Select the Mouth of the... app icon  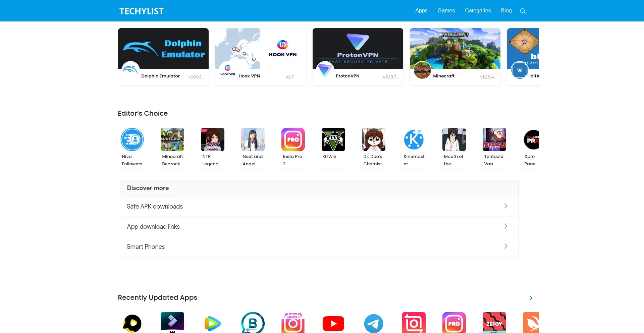pyautogui.click(x=454, y=140)
